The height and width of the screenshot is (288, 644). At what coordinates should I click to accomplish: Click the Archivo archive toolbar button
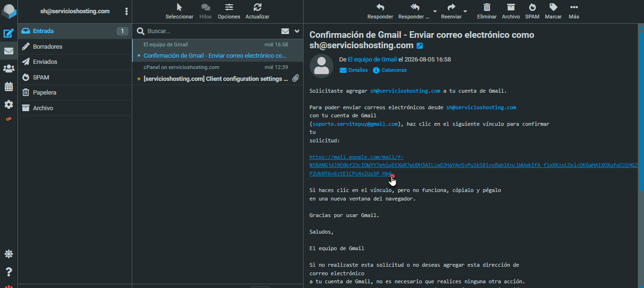coord(511,11)
